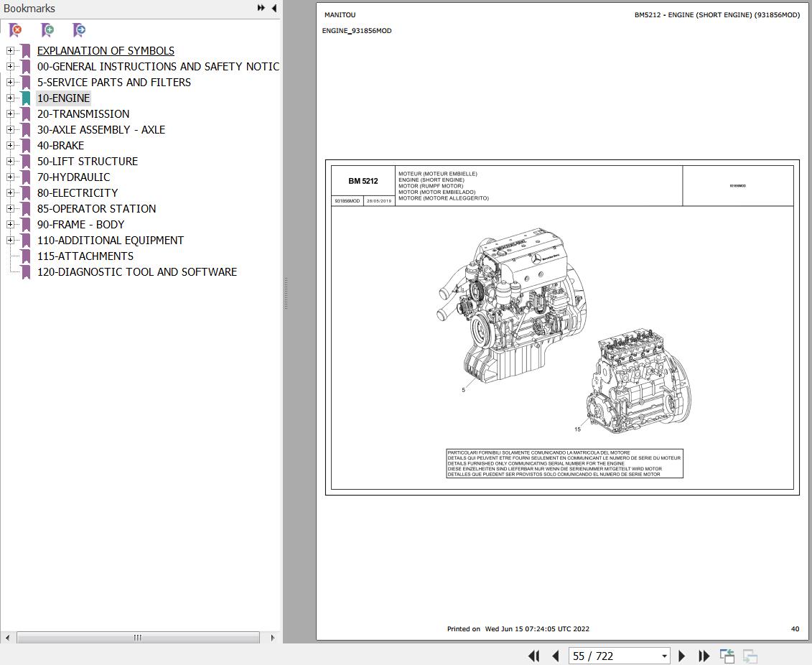Screen dimensions: 812x665
Task: Expand the 20-TRANSMISSION node
Action: pyautogui.click(x=10, y=114)
